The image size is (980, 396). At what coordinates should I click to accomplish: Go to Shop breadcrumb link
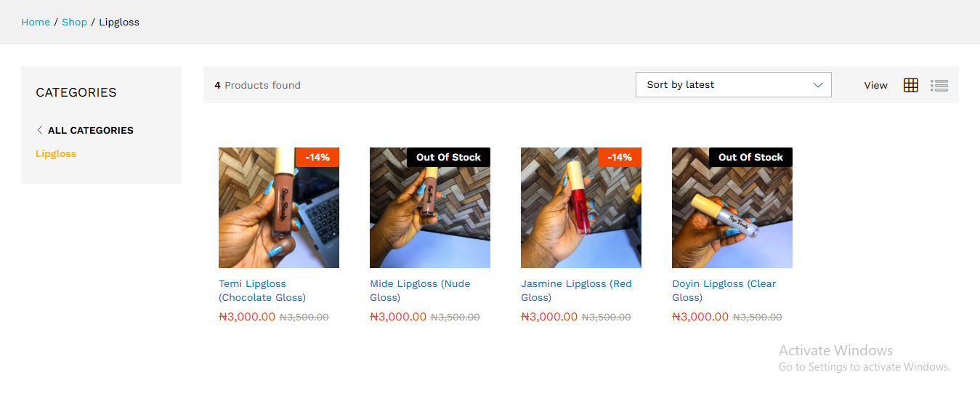[x=74, y=22]
